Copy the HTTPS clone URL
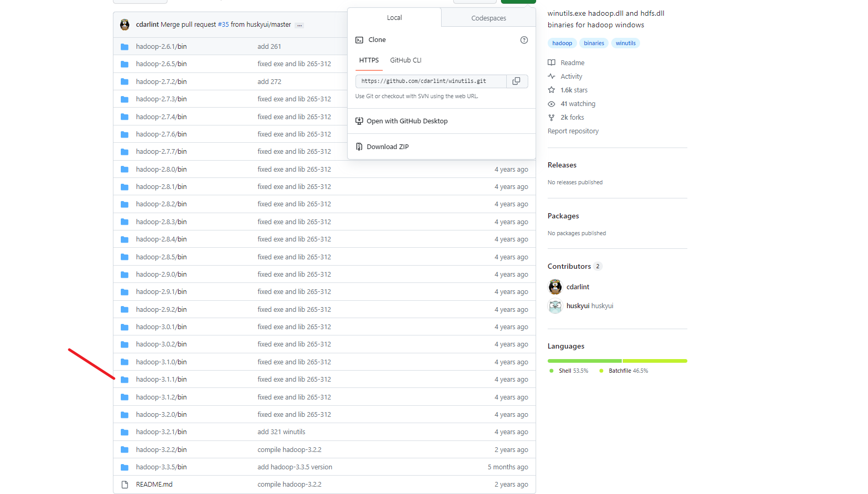This screenshot has height=494, width=868. [x=516, y=81]
